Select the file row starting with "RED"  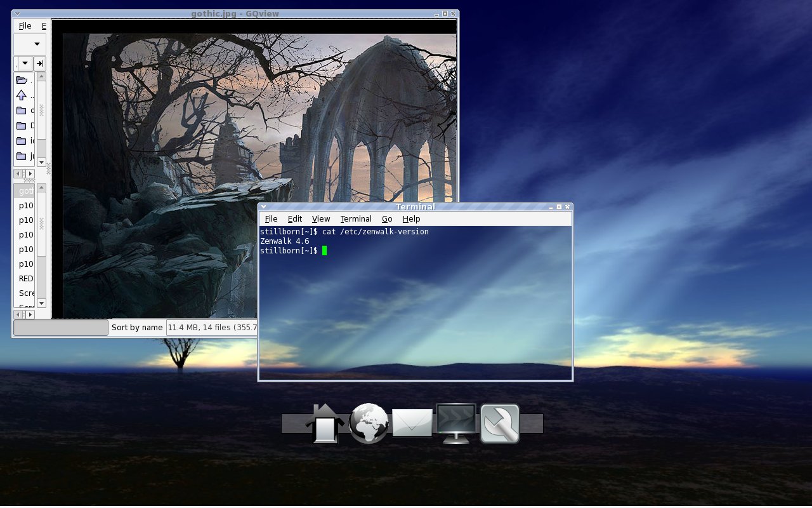tap(25, 278)
